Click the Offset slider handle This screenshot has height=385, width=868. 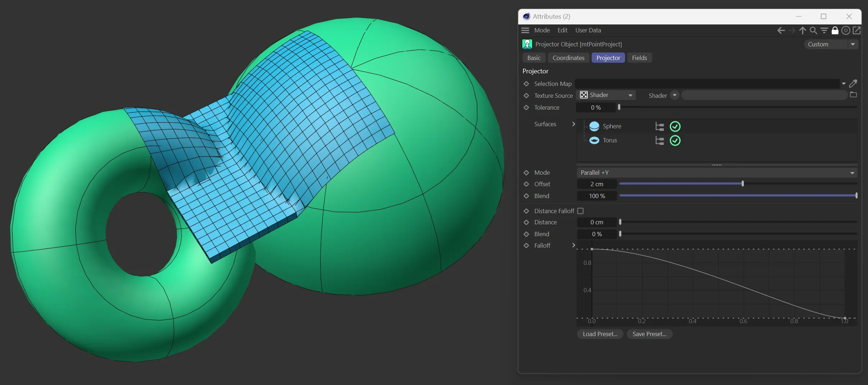click(x=742, y=184)
